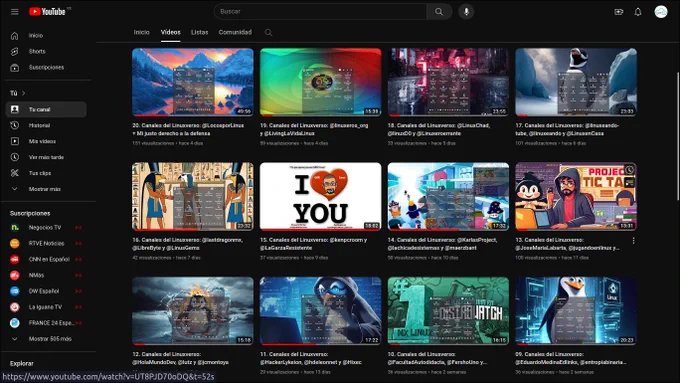
Task: Open Negocios TV subscription channel
Action: pos(46,227)
